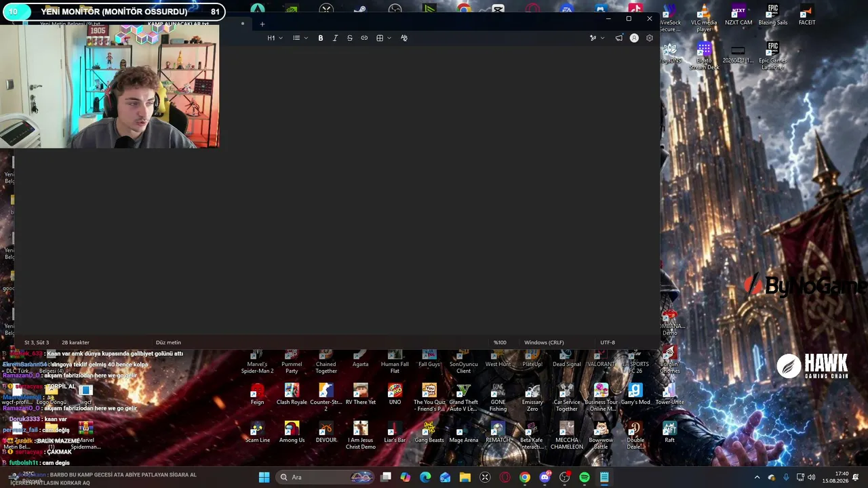The height and width of the screenshot is (488, 868).
Task: Clear formatting in the Notepad toolbar
Action: pyautogui.click(x=404, y=38)
